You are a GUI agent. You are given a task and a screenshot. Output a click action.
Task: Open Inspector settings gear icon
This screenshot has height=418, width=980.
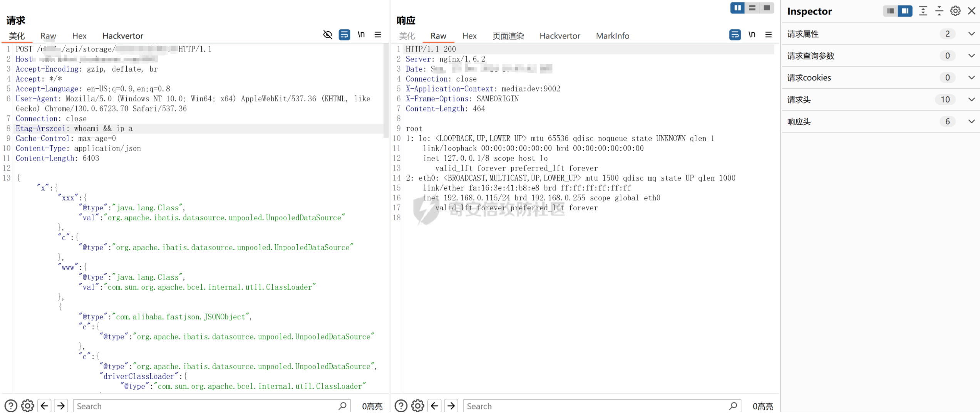955,11
